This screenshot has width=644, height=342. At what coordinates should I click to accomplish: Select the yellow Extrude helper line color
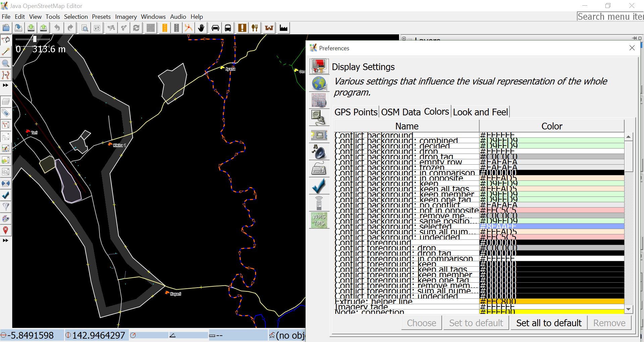click(552, 301)
